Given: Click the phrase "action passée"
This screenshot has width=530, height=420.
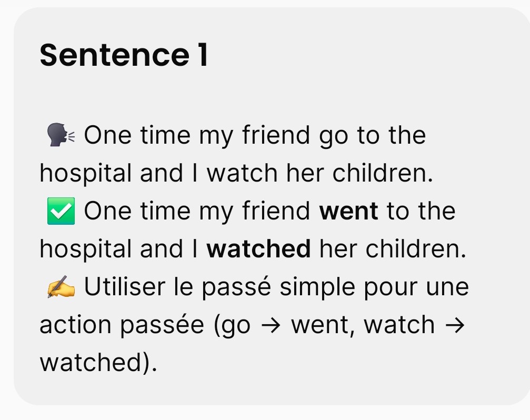Looking at the screenshot, I should [x=122, y=325].
